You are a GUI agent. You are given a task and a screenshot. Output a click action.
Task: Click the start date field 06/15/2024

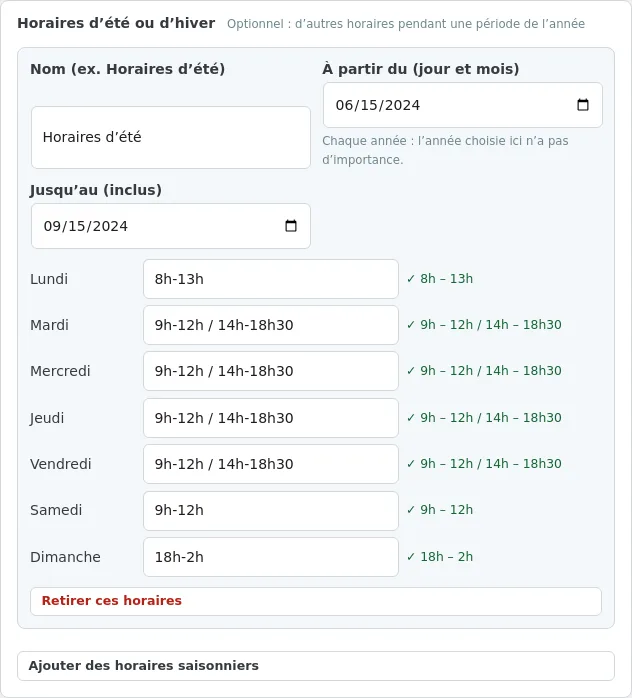pos(463,105)
